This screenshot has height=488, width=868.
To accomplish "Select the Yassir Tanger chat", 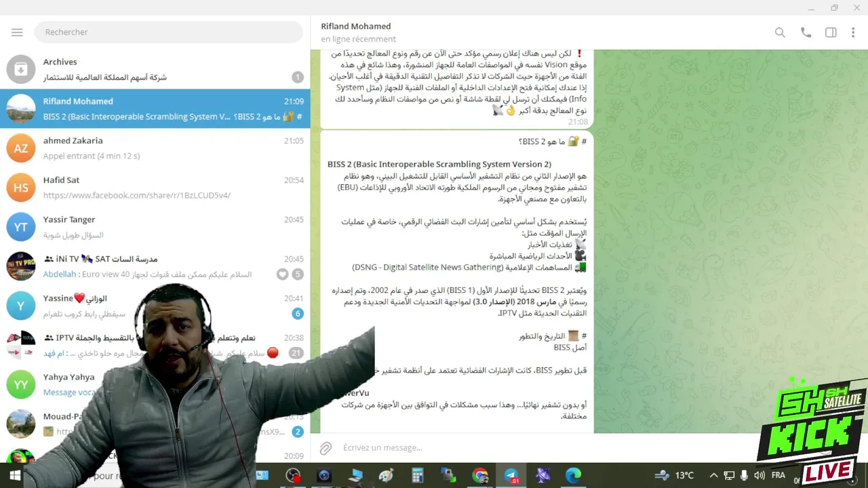I will tap(155, 227).
